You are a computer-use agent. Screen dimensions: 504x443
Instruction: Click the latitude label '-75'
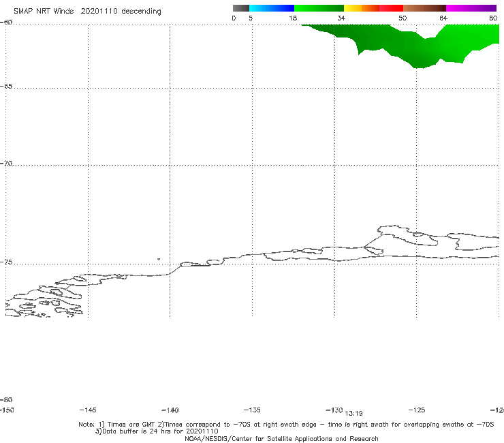6,262
